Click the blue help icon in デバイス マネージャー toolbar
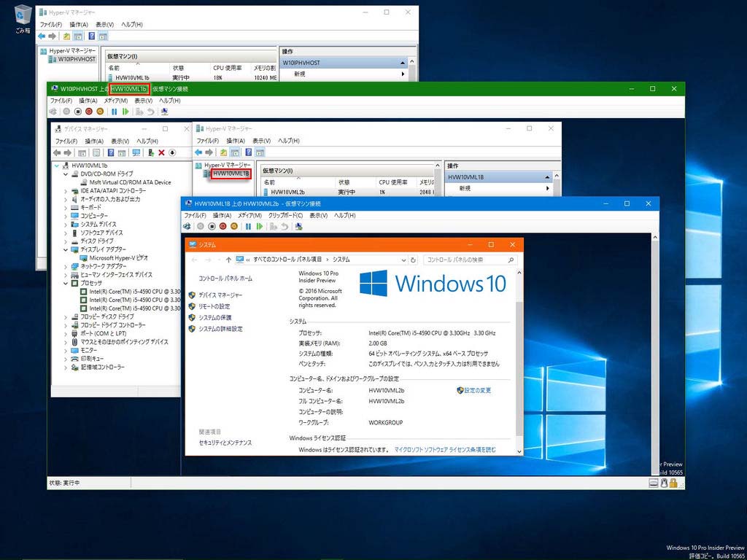This screenshot has height=560, width=747. point(111,152)
